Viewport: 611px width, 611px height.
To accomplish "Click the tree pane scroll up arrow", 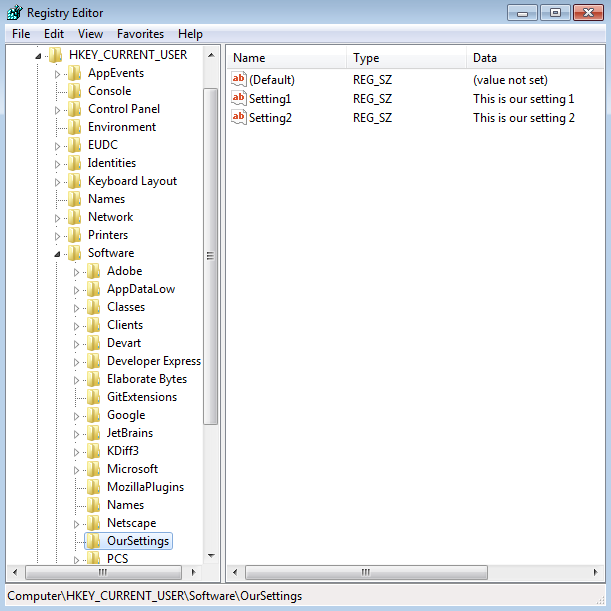I will pyautogui.click(x=211, y=55).
